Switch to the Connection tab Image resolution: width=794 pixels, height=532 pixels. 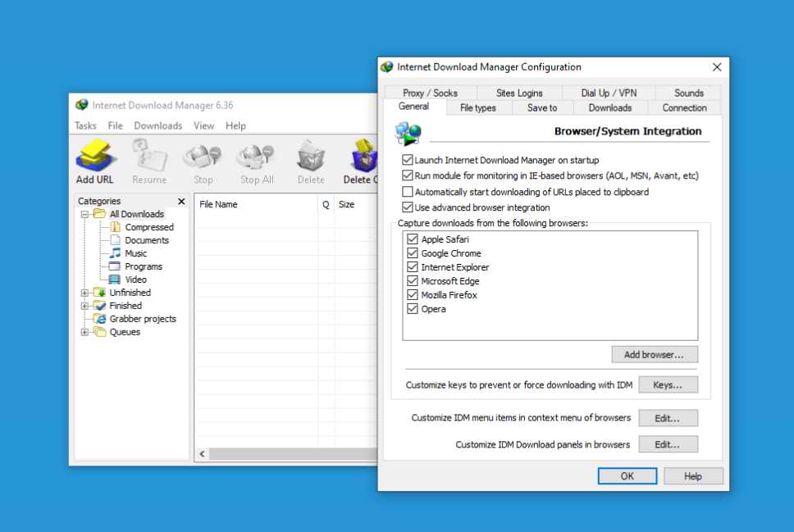(x=684, y=108)
